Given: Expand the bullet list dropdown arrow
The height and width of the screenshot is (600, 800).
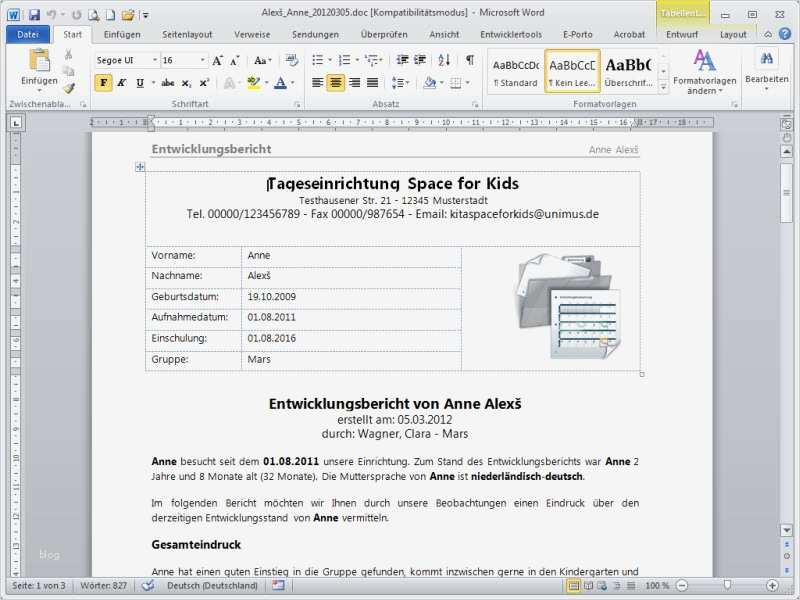Looking at the screenshot, I should (x=330, y=57).
